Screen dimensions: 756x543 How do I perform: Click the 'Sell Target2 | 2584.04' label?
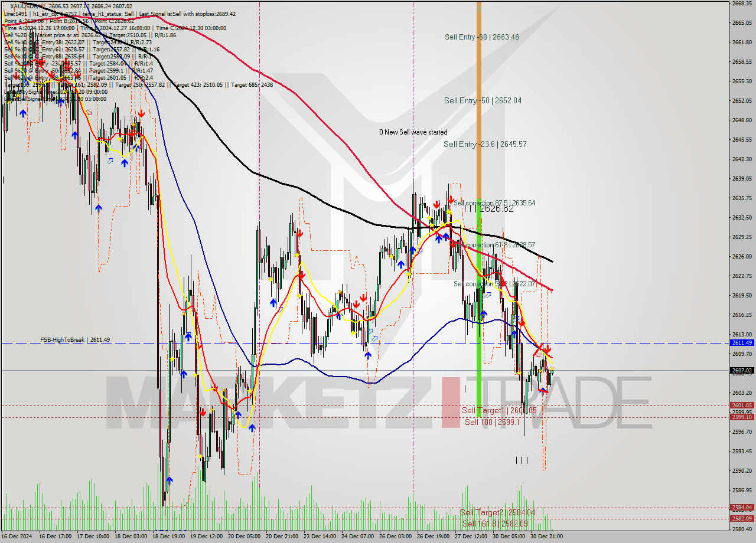497,512
